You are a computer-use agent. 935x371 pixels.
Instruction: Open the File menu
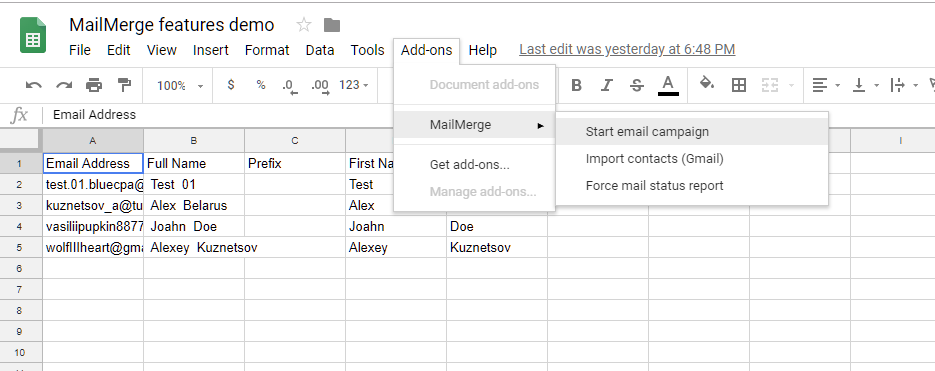(80, 50)
